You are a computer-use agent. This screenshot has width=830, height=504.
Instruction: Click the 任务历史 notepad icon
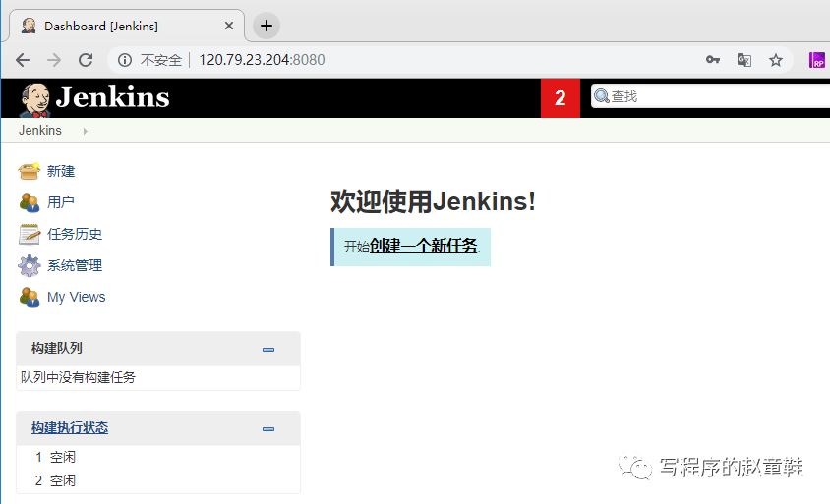coord(30,234)
